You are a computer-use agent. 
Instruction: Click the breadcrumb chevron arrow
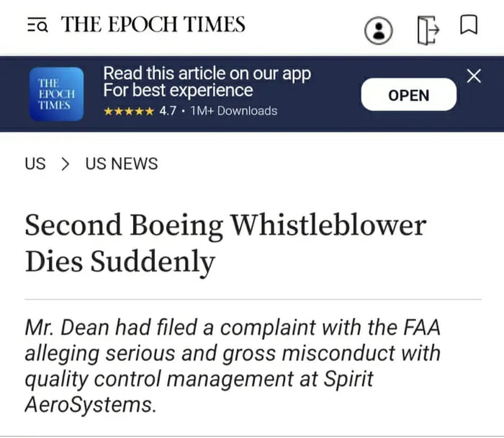pyautogui.click(x=66, y=164)
